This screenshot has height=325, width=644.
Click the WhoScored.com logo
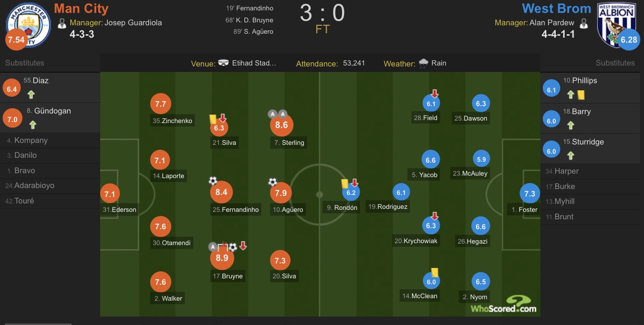pyautogui.click(x=503, y=304)
